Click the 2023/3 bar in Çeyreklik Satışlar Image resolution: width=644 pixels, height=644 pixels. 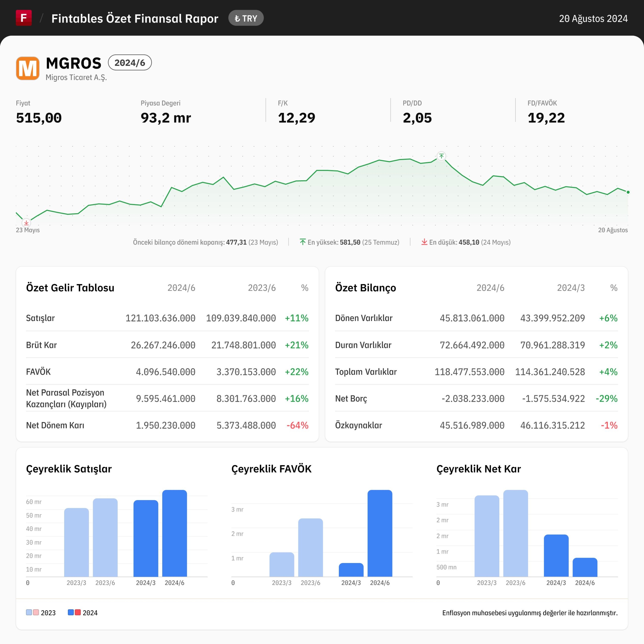point(76,542)
